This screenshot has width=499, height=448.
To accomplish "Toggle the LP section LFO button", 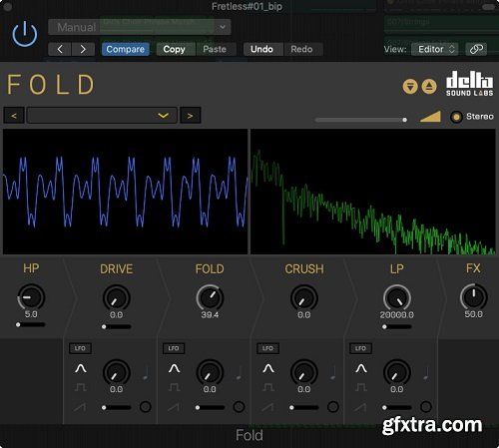I will [x=360, y=348].
